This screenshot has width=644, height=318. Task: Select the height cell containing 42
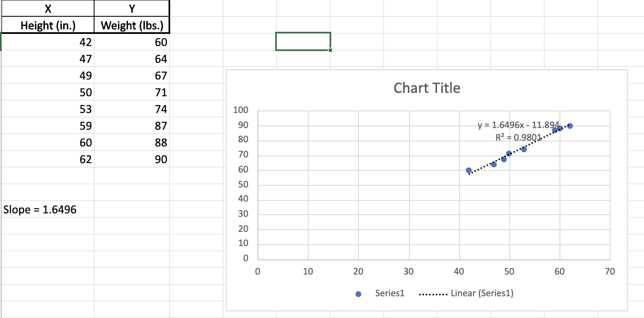point(48,42)
